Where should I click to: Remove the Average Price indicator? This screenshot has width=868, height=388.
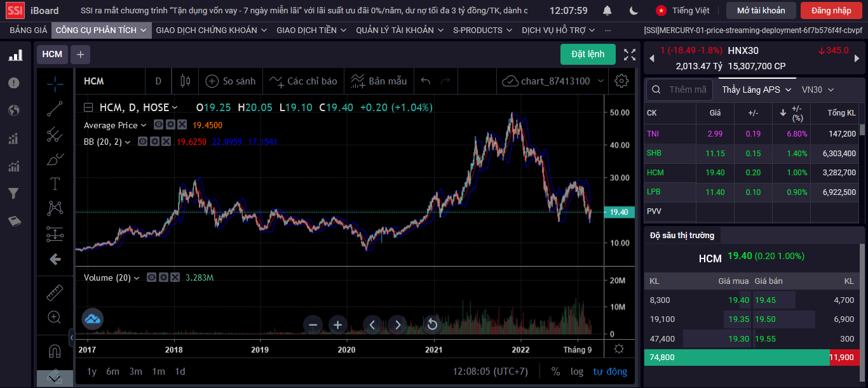pos(182,125)
